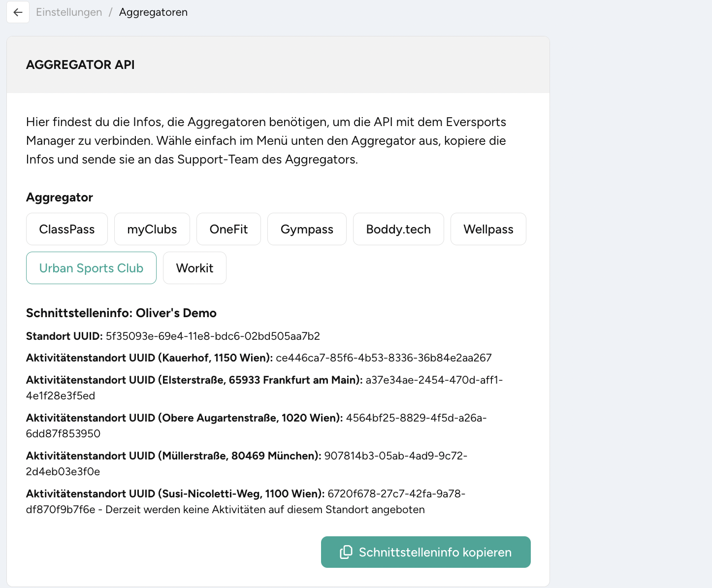The image size is (712, 588).
Task: Click the Schnittstelleninfo: Oliver's Demo heading
Action: [121, 313]
